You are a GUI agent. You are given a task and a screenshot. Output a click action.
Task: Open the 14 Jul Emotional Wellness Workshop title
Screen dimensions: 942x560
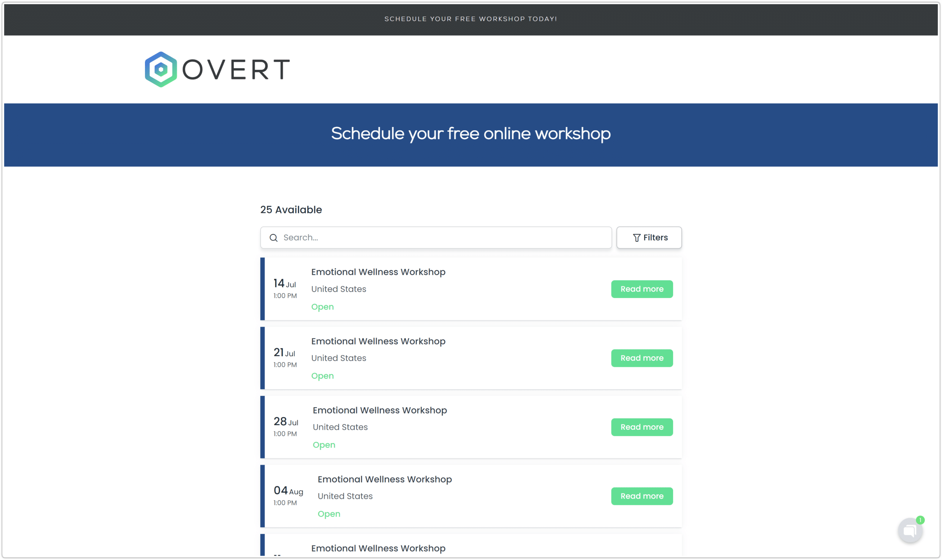click(x=378, y=272)
